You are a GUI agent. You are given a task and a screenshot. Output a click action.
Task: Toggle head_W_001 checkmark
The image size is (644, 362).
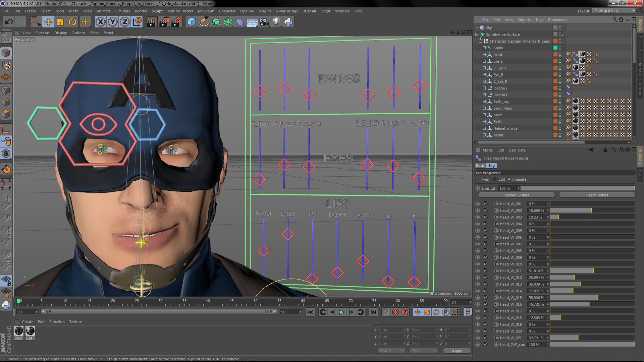point(486,203)
